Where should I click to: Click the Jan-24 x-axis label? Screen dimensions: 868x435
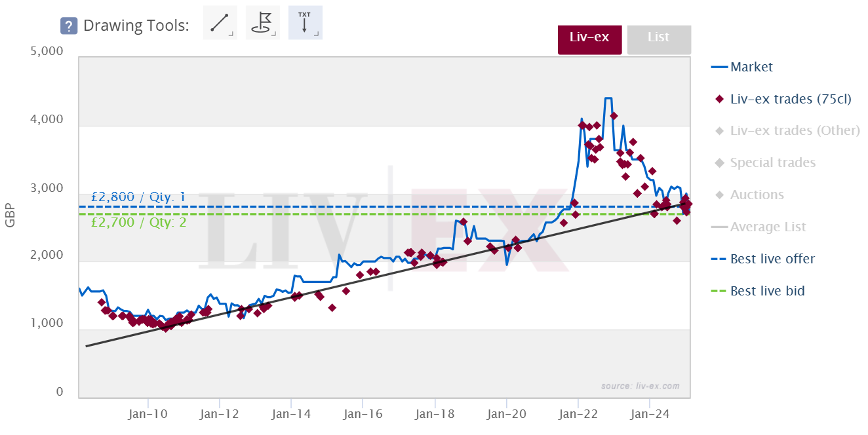pyautogui.click(x=650, y=414)
